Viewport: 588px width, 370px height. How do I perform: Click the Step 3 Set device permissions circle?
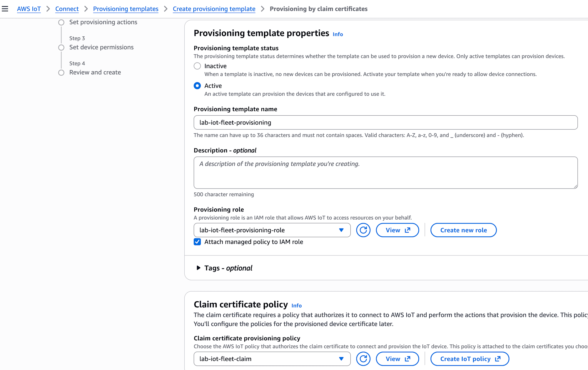(x=61, y=48)
